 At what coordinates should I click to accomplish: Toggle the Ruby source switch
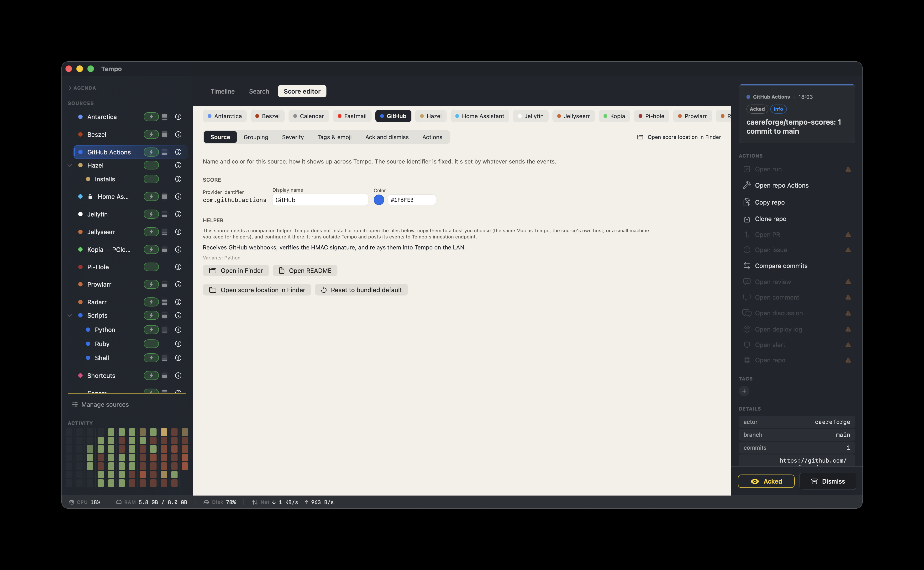[151, 344]
